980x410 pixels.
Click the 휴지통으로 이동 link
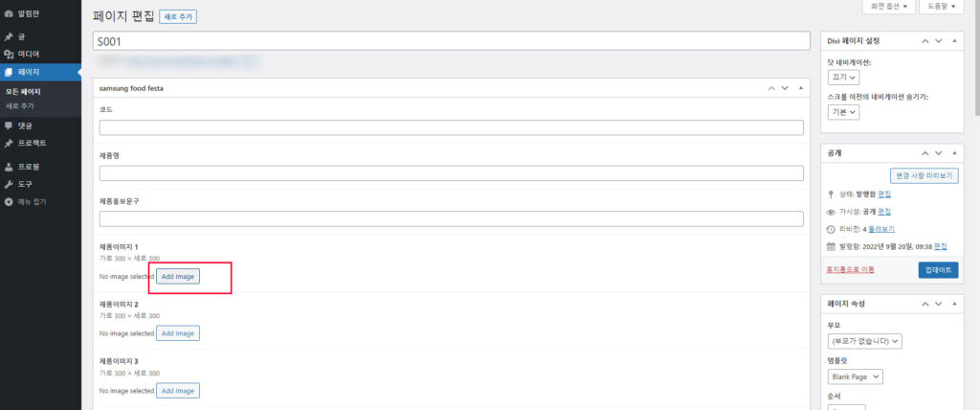point(850,270)
